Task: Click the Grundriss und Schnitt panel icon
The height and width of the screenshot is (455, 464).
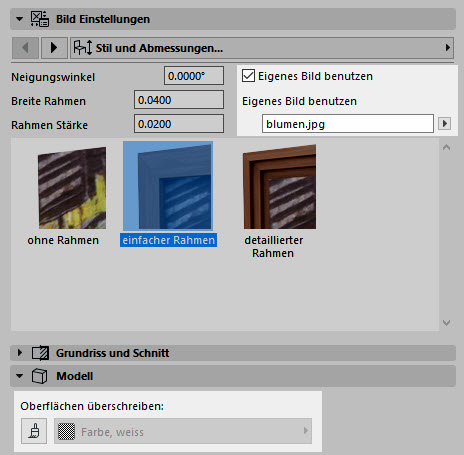Action: (x=40, y=353)
